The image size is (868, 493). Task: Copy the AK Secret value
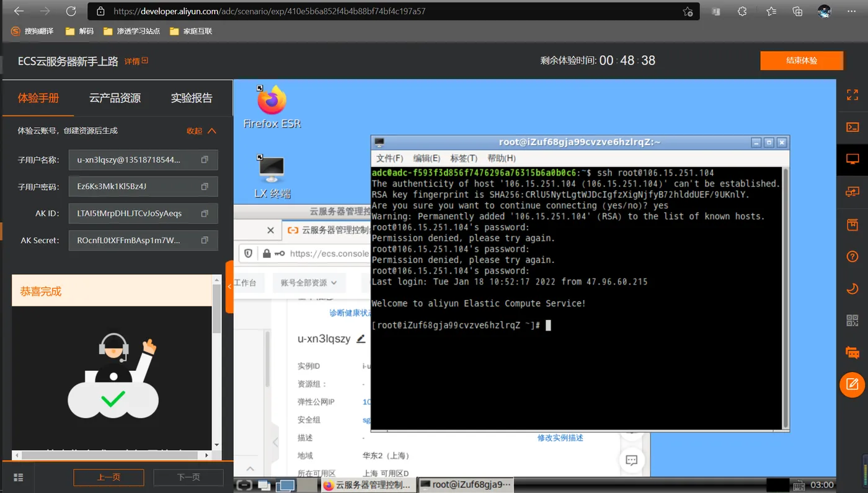point(205,240)
